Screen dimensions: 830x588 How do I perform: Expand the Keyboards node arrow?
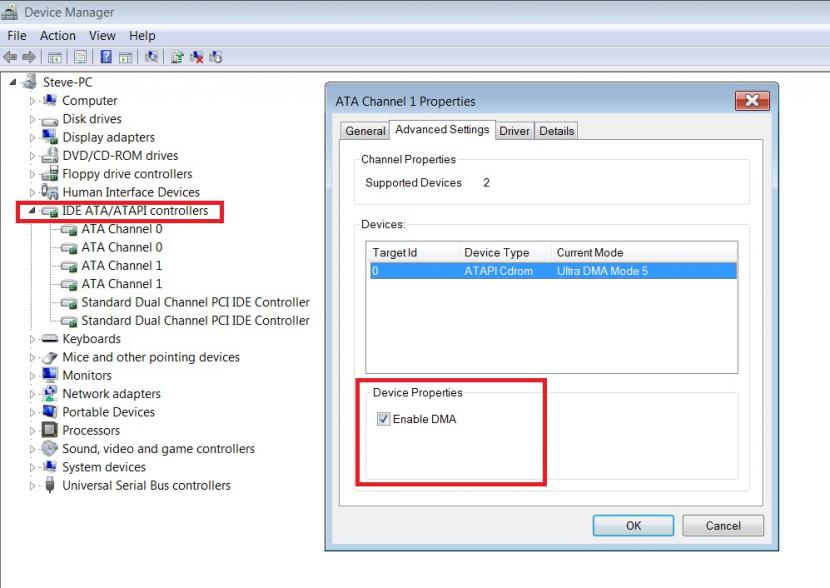click(x=32, y=339)
